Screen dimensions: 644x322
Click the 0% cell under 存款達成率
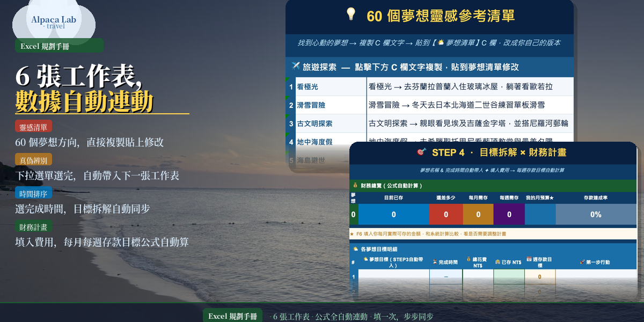(596, 214)
